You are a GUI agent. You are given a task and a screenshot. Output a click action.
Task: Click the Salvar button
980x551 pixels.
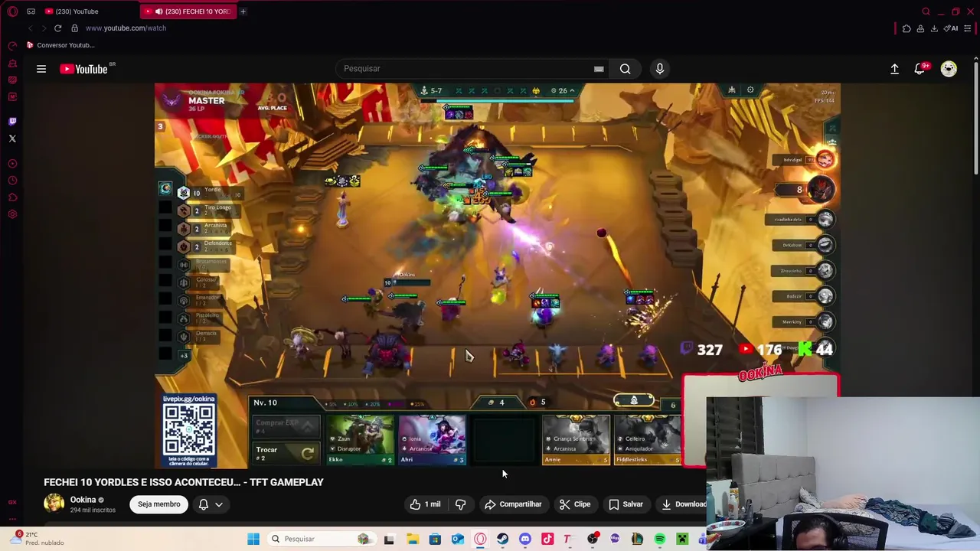(626, 504)
